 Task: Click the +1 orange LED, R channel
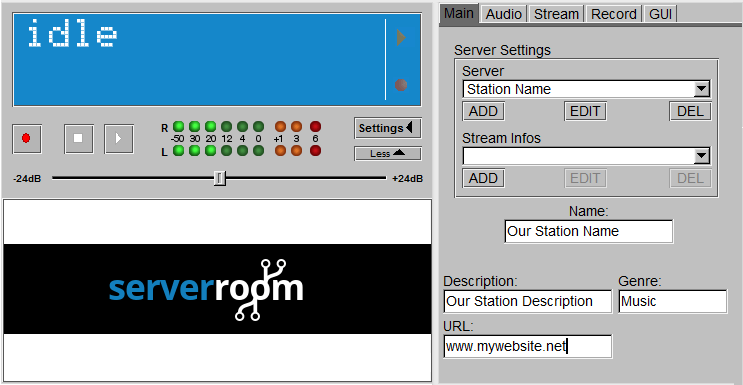pyautogui.click(x=281, y=127)
